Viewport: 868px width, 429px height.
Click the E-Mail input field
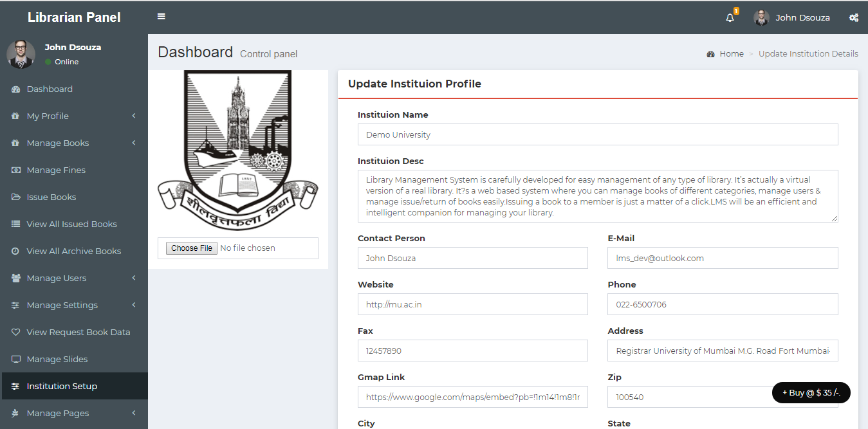(x=723, y=258)
